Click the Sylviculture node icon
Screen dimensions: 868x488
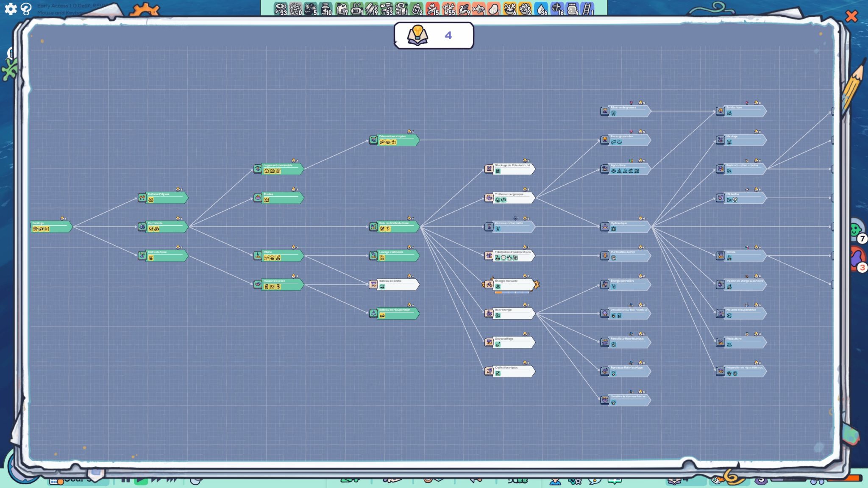[x=721, y=111]
